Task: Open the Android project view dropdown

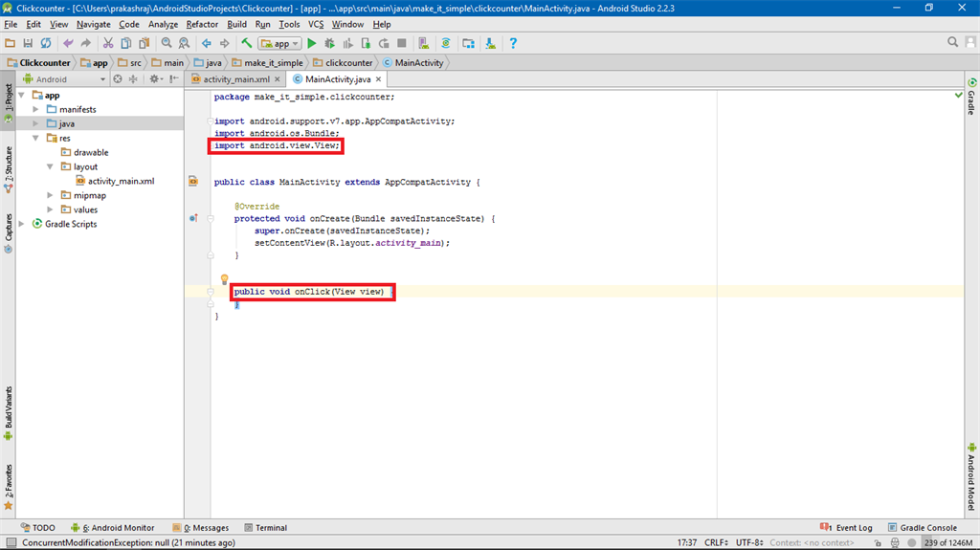Action: 57,79
